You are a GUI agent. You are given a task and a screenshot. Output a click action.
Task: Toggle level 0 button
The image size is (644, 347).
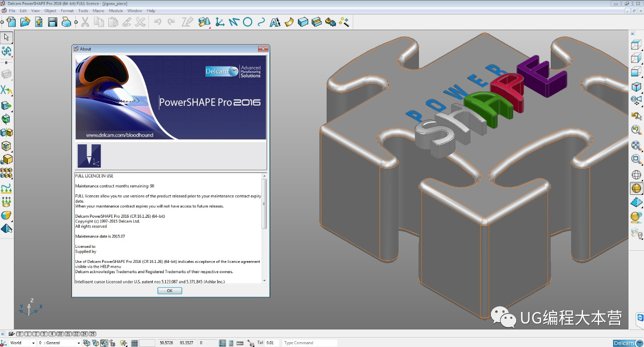click(20, 334)
